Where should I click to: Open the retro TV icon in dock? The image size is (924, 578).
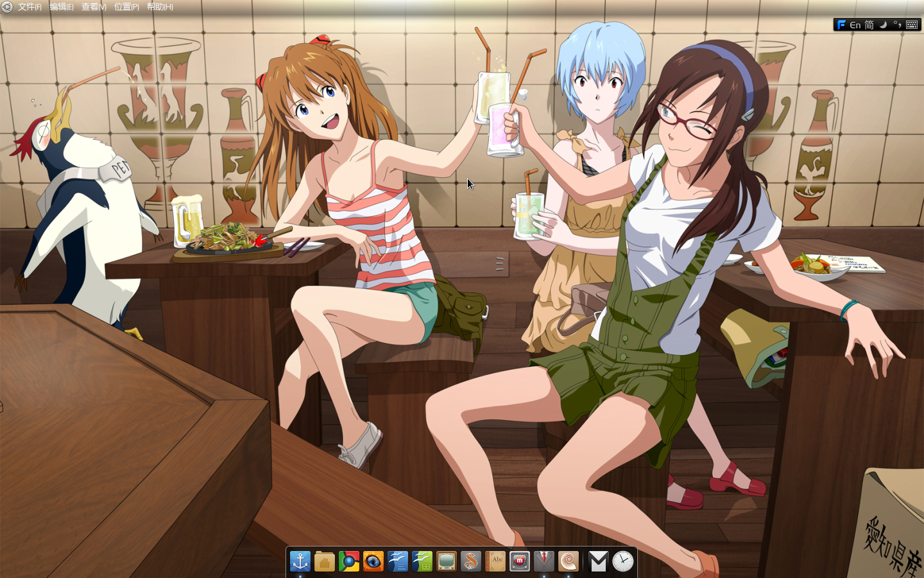tap(447, 561)
